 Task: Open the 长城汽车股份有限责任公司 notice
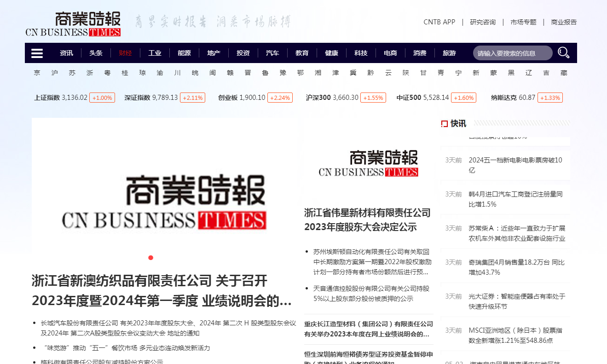tap(168, 328)
